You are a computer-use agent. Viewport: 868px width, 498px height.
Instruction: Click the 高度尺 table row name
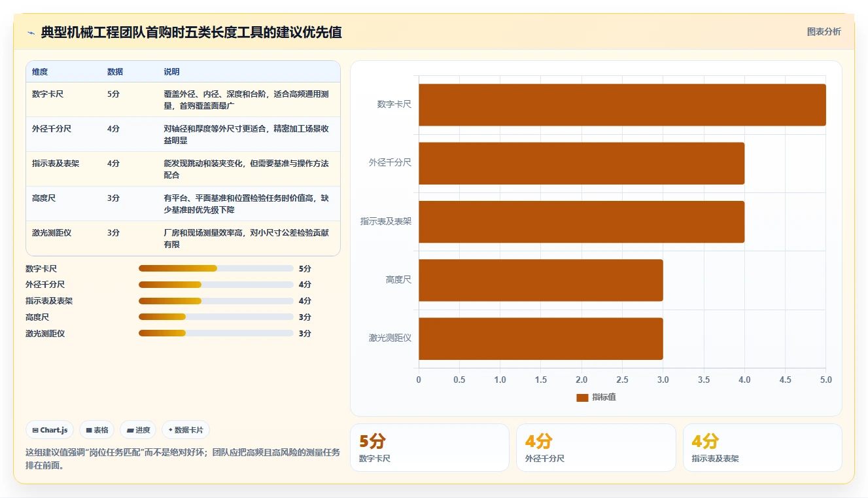click(44, 198)
